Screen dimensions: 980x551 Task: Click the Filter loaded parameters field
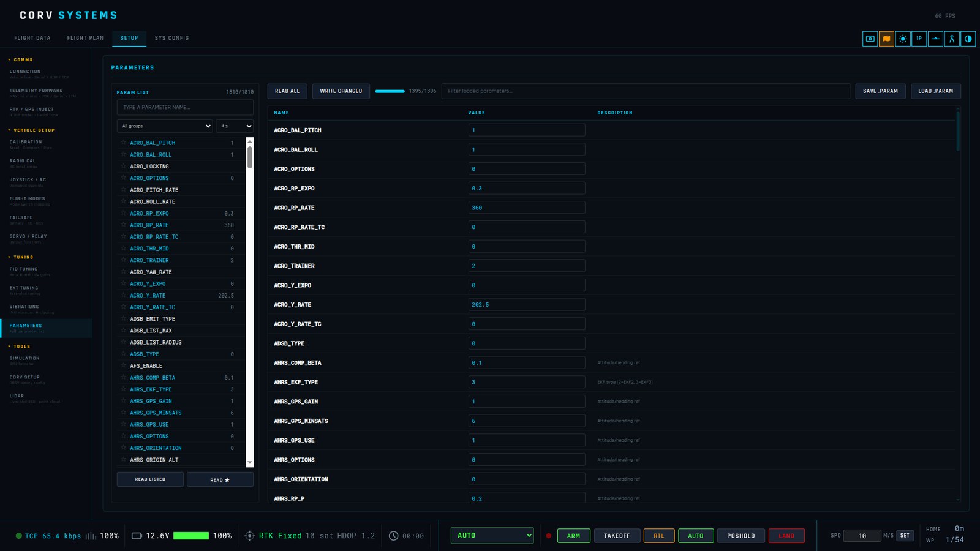[646, 91]
